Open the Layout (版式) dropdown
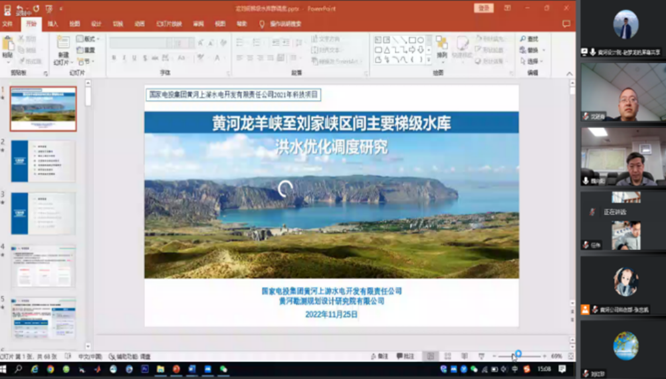The image size is (666, 379). [x=88, y=39]
